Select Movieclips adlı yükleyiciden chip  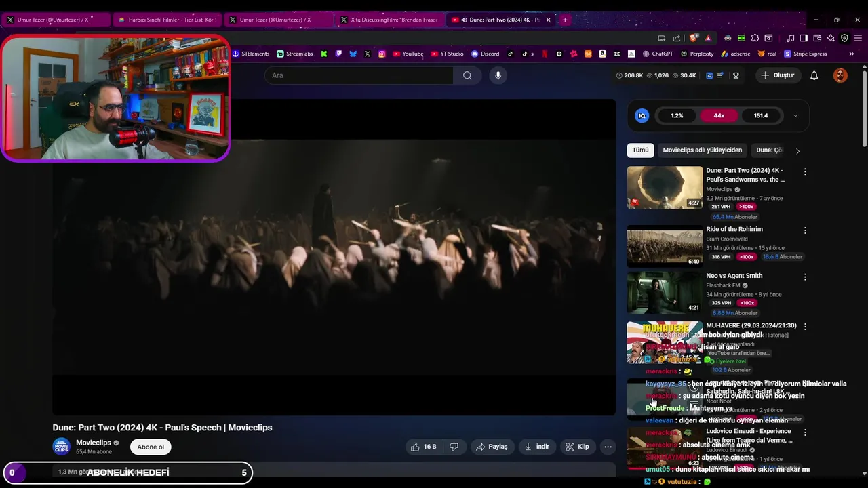coord(703,150)
